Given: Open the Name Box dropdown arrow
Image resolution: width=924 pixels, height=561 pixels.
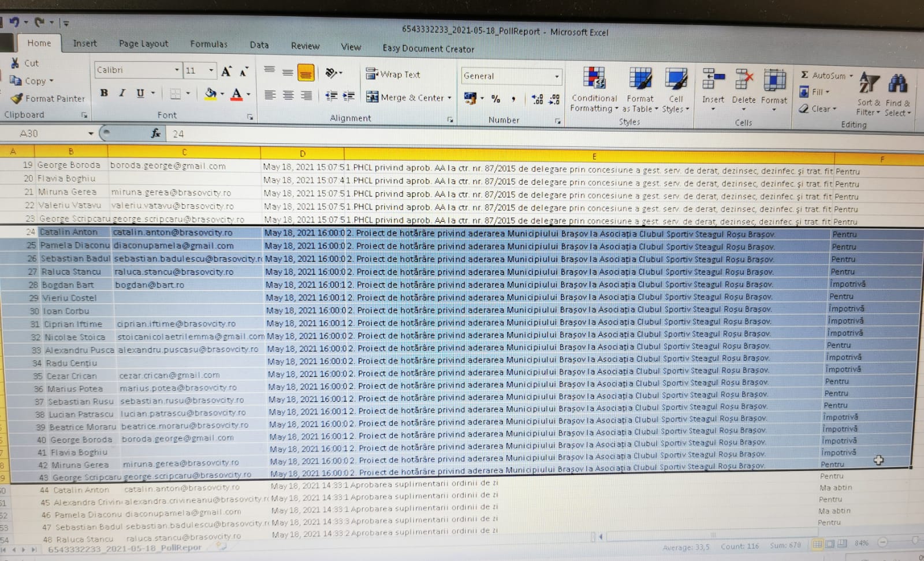Looking at the screenshot, I should click(91, 133).
